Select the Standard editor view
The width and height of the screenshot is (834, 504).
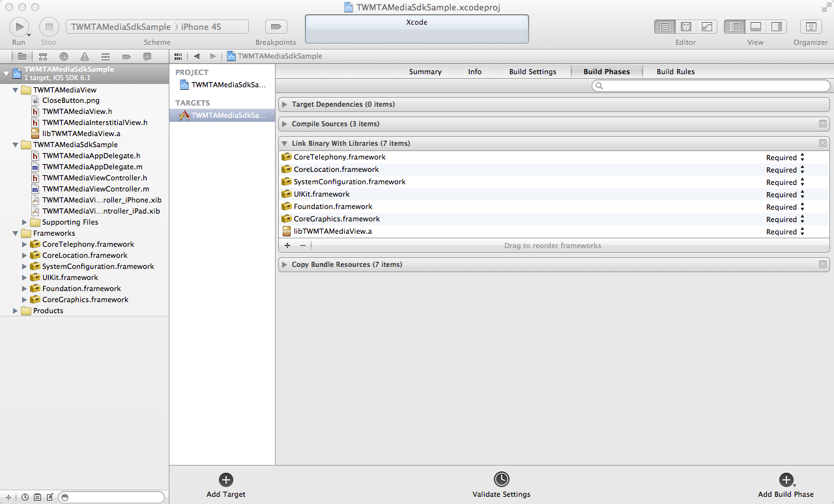tap(665, 27)
